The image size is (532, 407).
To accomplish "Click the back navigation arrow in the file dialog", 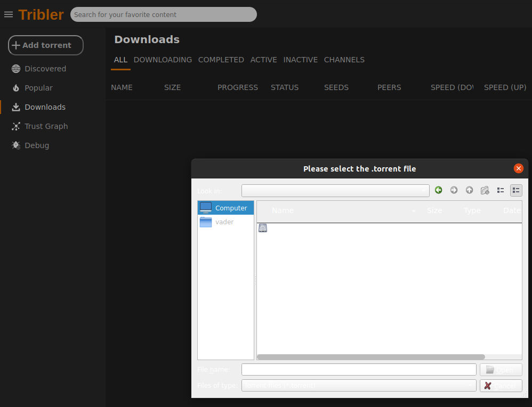I will [438, 190].
